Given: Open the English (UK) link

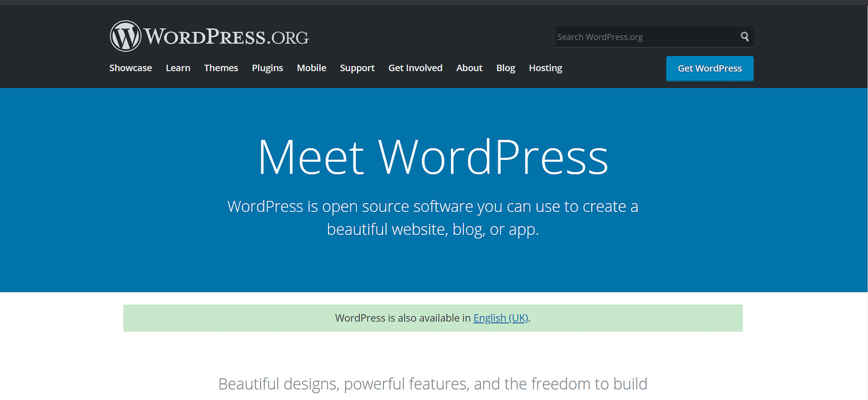Looking at the screenshot, I should (x=501, y=318).
